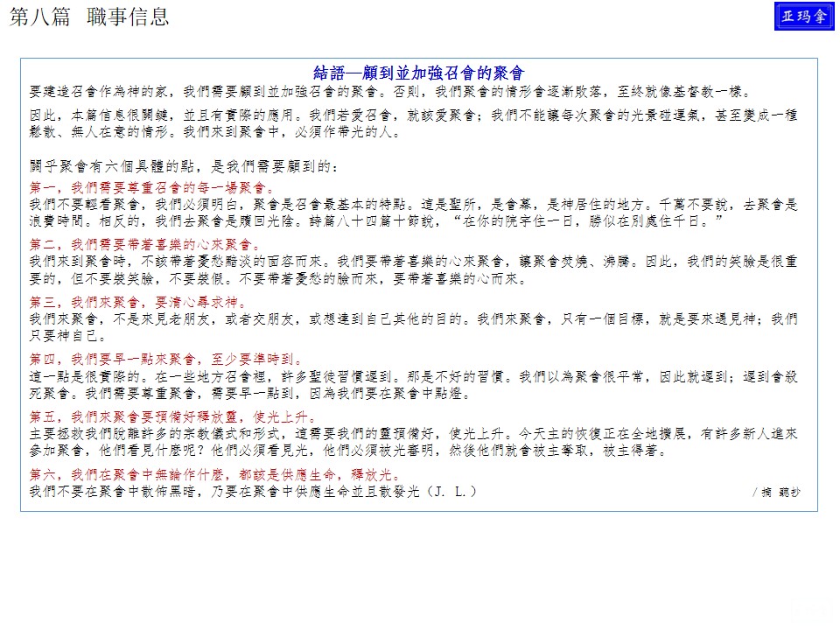Click the paragraph beginning 我們來聚會，不是來見老朋友
840x630 pixels.
pyautogui.click(x=413, y=326)
